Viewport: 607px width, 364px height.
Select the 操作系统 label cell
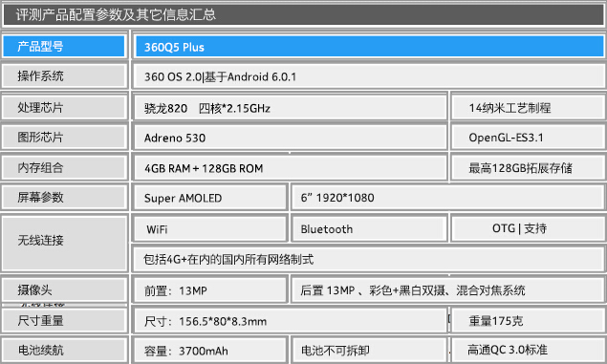point(64,75)
